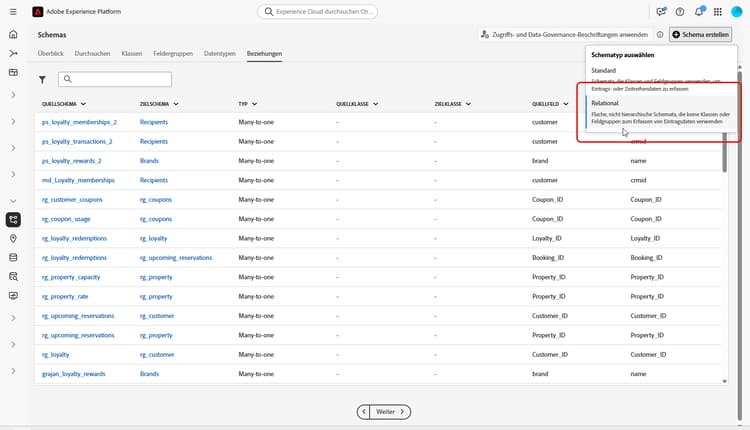
Task: Open Schemas icon in the sidebar
Action: pos(13,220)
